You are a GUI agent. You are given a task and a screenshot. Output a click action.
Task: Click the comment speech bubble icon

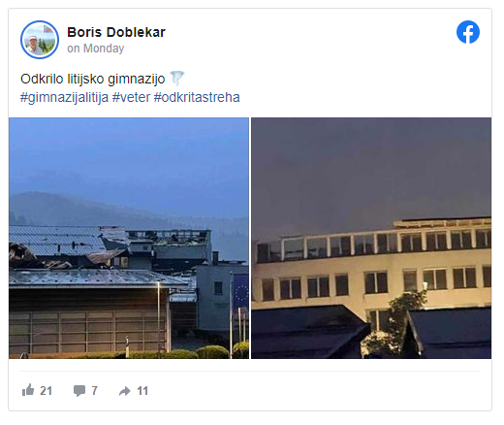pos(79,391)
